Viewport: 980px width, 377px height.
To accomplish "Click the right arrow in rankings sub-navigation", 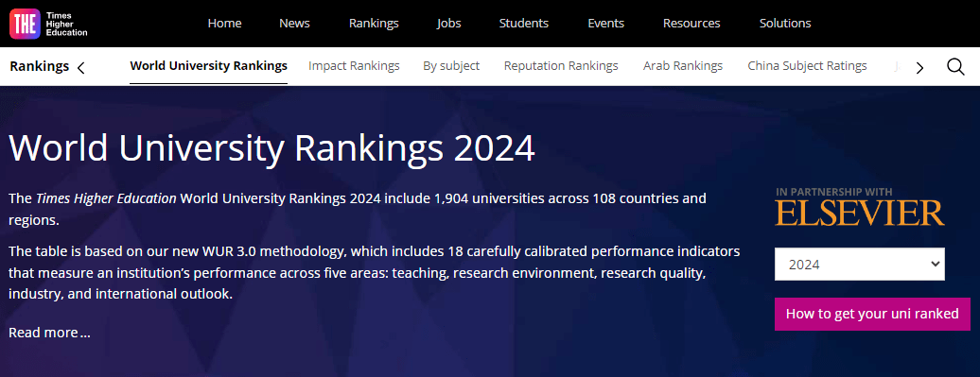I will pos(919,67).
